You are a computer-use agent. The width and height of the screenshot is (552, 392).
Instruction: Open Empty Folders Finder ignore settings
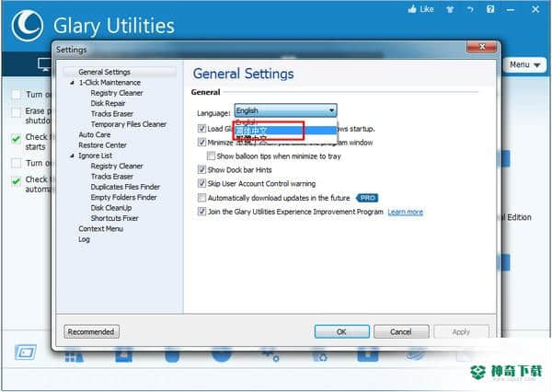point(123,197)
